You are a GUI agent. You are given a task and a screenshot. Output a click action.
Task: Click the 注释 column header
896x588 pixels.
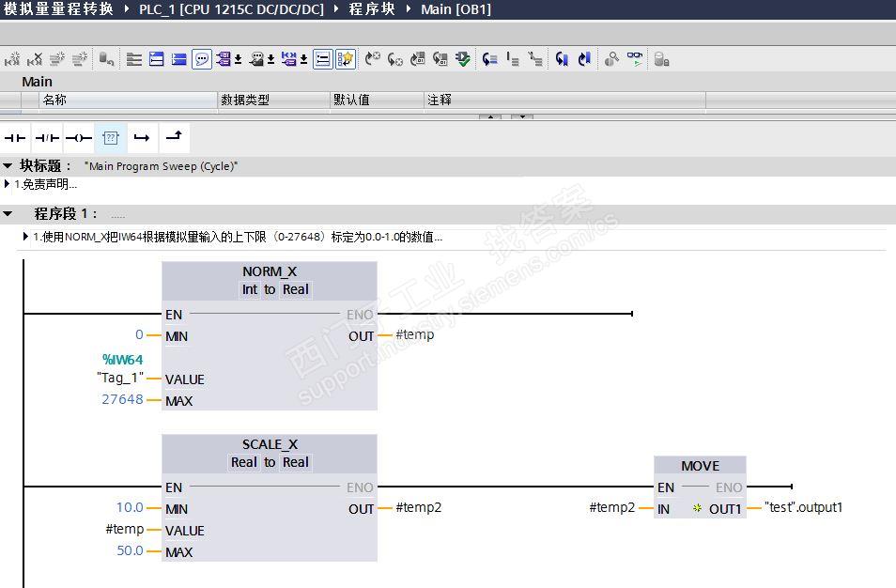tap(565, 100)
